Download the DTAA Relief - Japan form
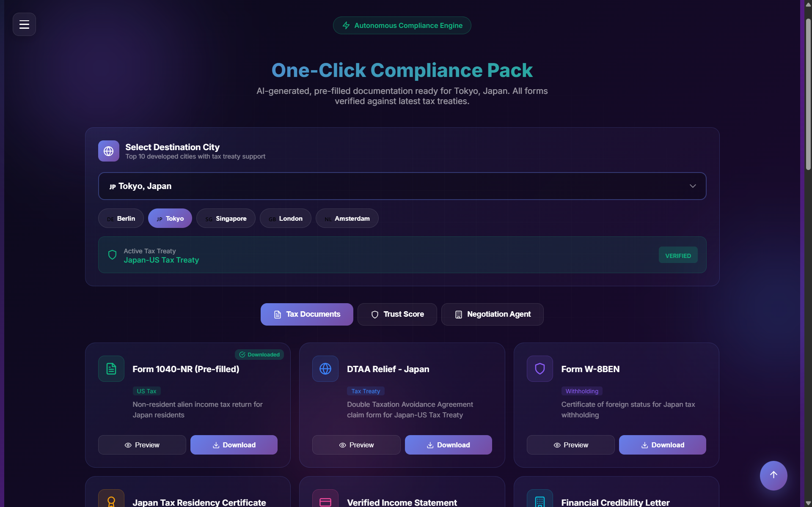 tap(449, 445)
